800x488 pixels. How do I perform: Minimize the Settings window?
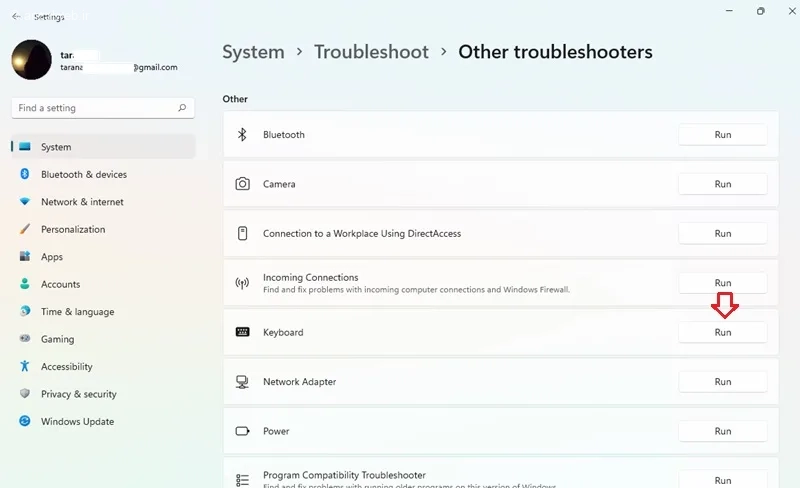pyautogui.click(x=729, y=11)
